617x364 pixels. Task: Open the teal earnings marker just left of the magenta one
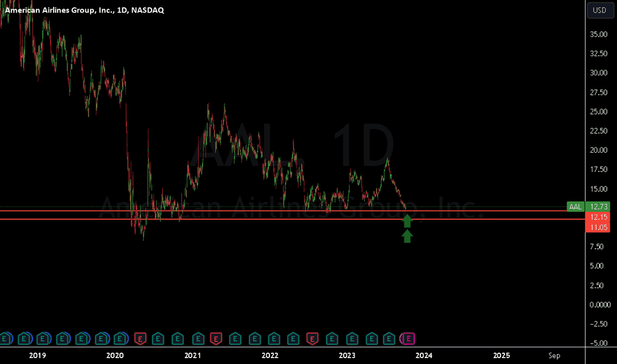pos(389,338)
